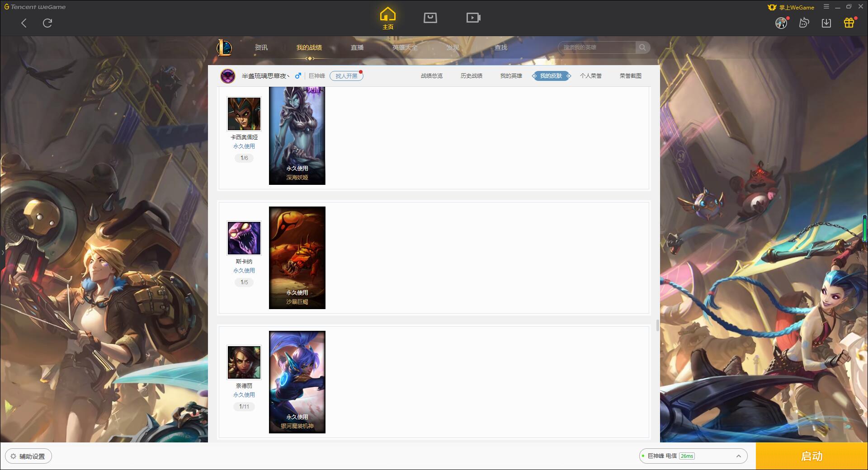Viewport: 868px width, 470px height.
Task: Click the 深海妖姬 skin card
Action: pos(297,136)
